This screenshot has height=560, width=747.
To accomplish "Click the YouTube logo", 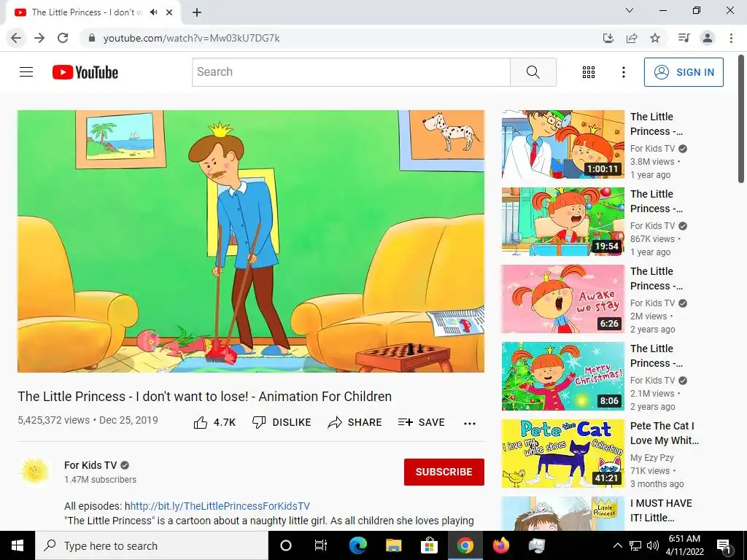I will (85, 72).
